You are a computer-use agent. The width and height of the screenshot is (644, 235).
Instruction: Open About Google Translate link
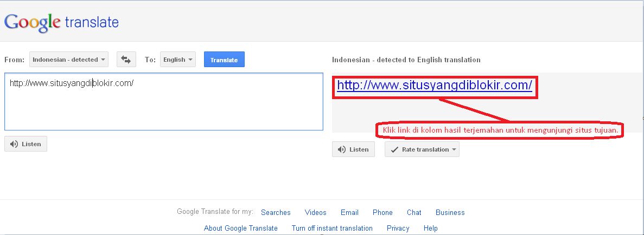point(241,228)
